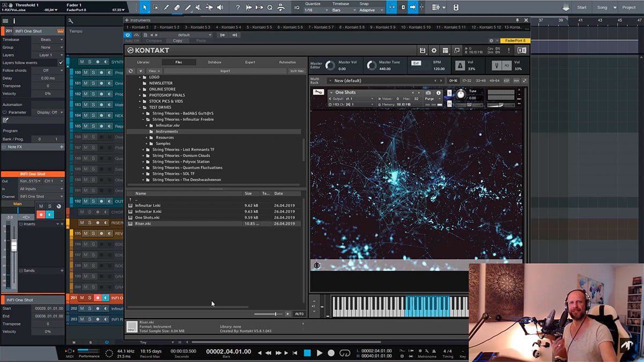The height and width of the screenshot is (362, 644).
Task: Select the Range tool in the toolbar
Action: click(155, 8)
